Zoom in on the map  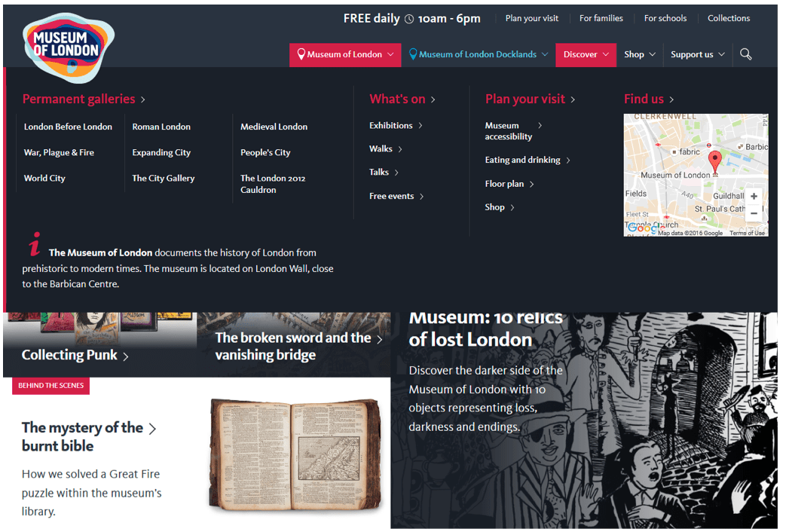(754, 196)
